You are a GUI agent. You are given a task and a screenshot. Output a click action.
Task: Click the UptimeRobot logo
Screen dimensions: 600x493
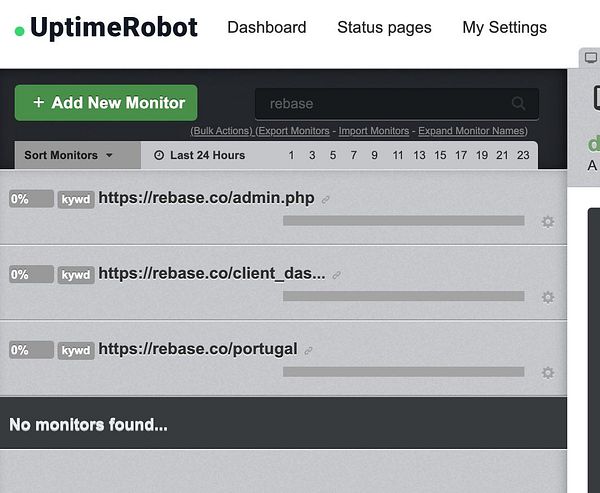106,28
